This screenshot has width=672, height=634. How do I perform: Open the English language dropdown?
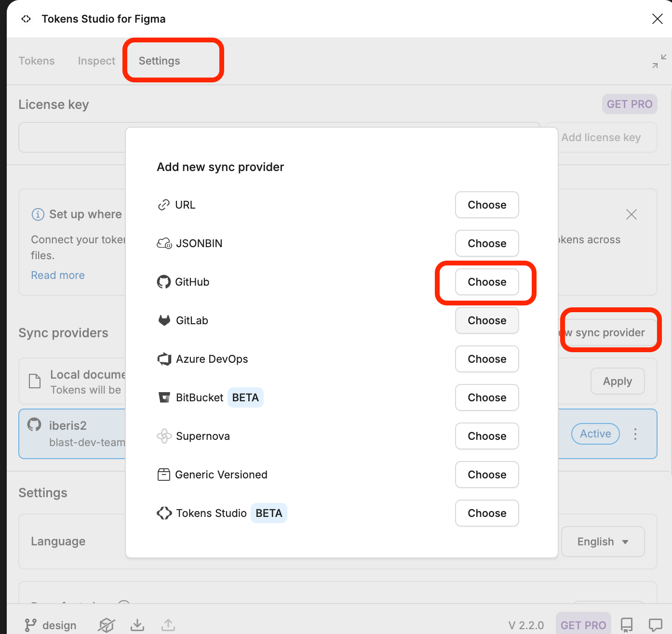click(603, 542)
